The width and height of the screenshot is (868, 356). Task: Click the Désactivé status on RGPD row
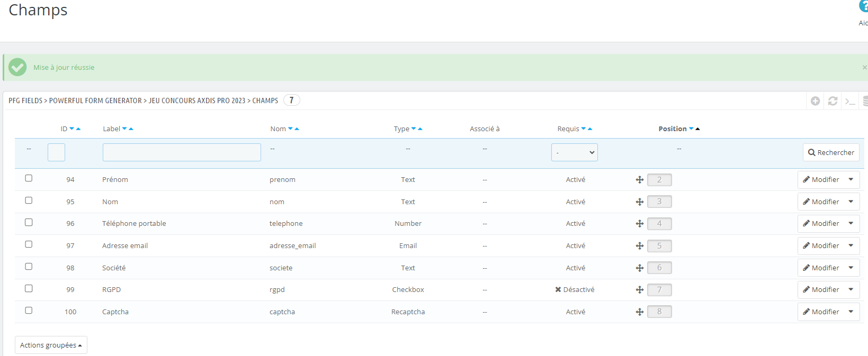(x=575, y=290)
